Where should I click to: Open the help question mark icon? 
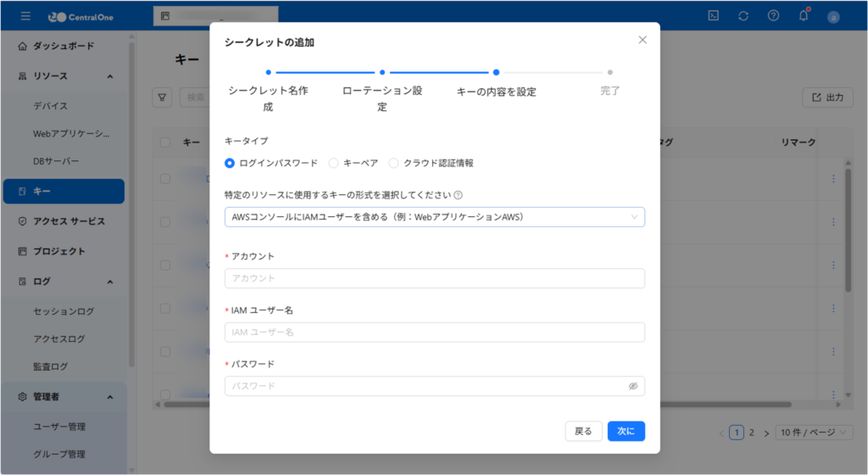tap(773, 15)
